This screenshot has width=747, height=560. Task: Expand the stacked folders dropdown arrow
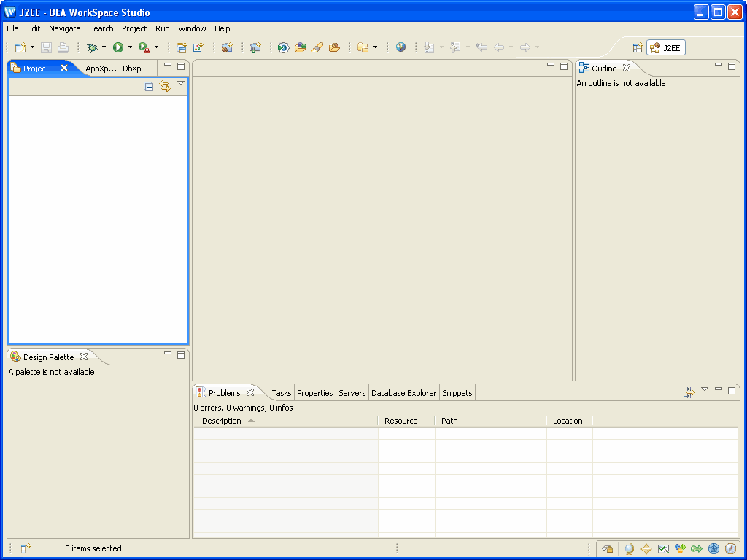pos(376,47)
